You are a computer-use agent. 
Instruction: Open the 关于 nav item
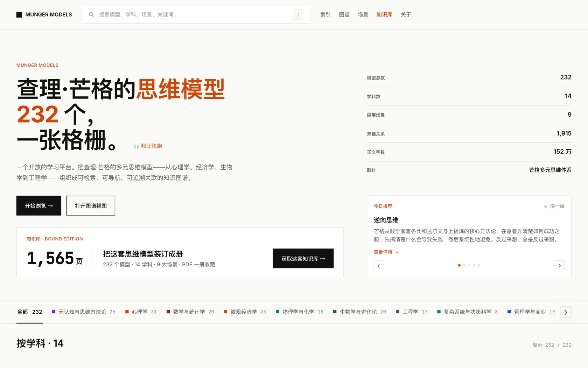(x=406, y=15)
